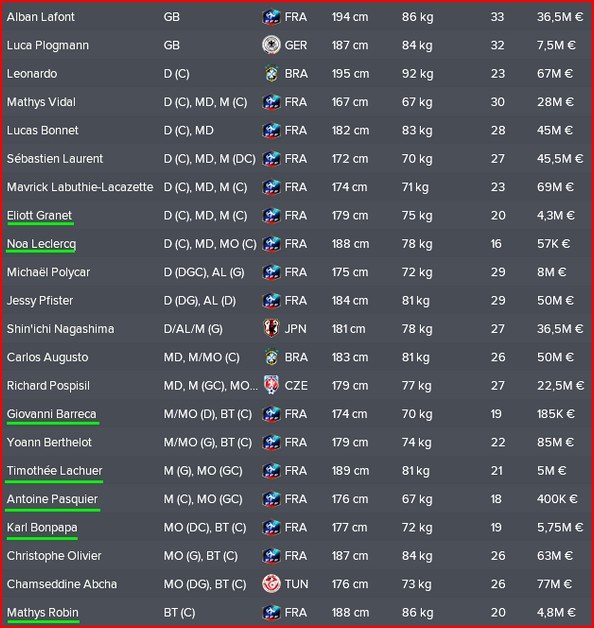Click Brazil badge icon next to Leonardo
594x628 pixels.
(272, 74)
